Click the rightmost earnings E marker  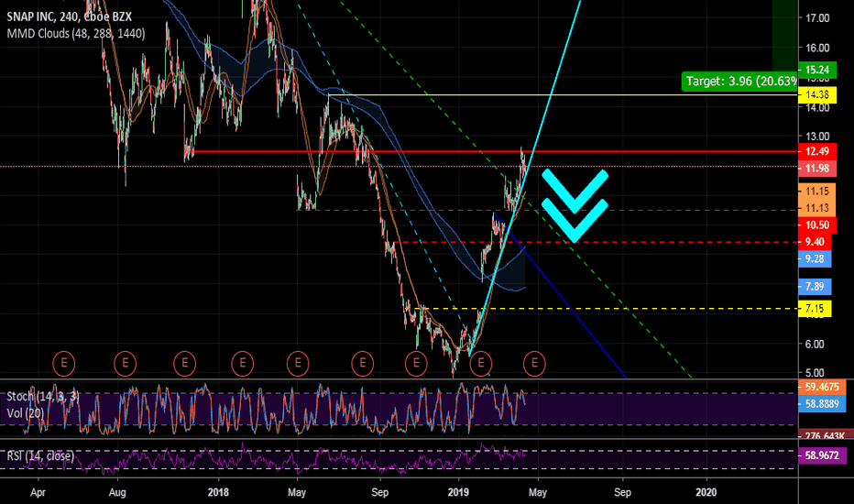(534, 363)
